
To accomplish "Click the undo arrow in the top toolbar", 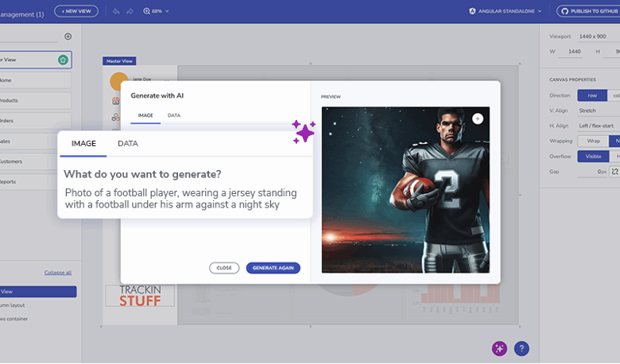I will tap(116, 11).
